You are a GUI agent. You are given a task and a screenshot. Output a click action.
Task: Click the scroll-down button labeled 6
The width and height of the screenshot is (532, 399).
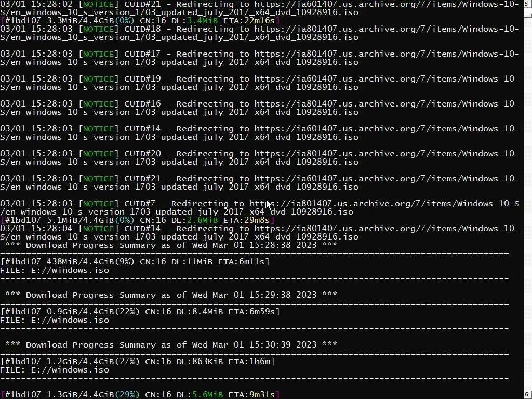click(x=528, y=395)
